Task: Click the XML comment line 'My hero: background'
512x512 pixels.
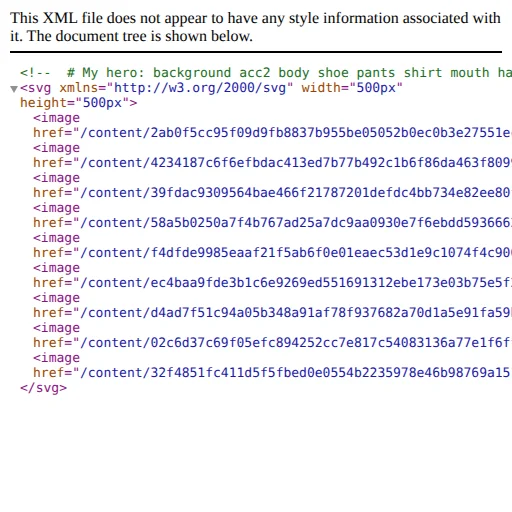Action: [x=266, y=73]
